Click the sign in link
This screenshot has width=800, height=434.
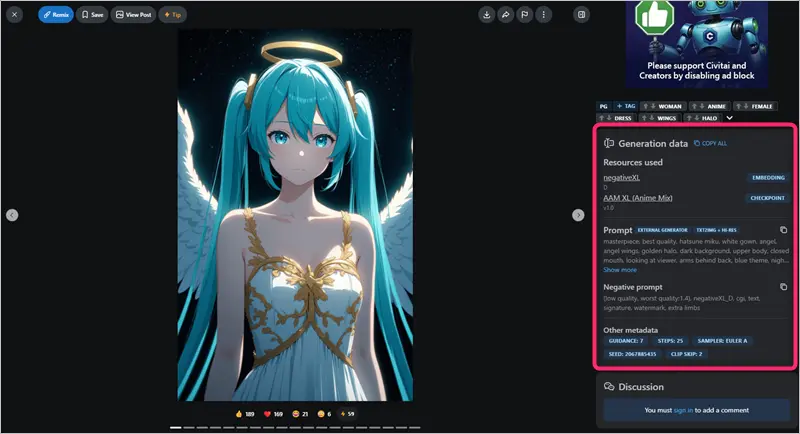coord(683,410)
